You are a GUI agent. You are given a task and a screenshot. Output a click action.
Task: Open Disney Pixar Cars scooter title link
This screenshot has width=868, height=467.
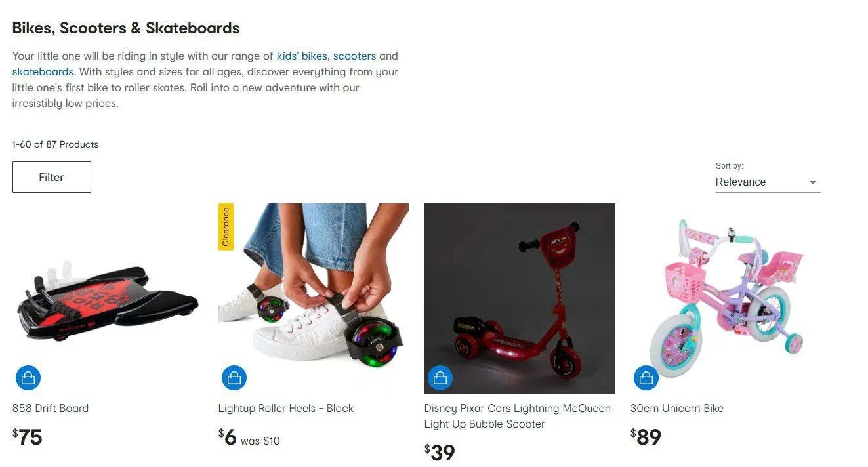pyautogui.click(x=518, y=416)
